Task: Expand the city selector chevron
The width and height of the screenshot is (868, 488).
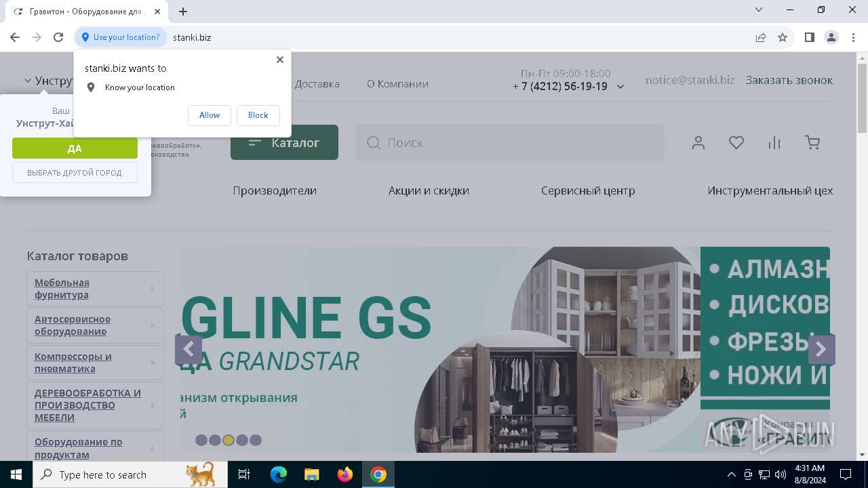Action: (28, 81)
